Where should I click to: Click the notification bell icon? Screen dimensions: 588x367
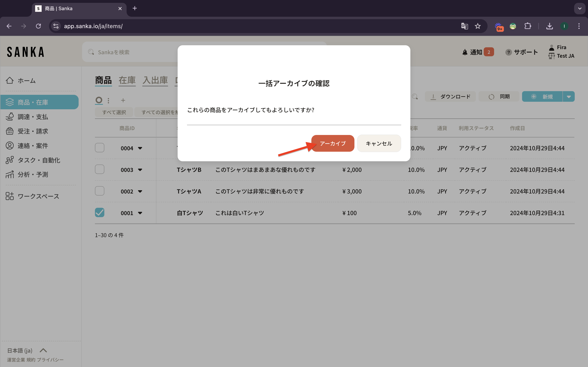464,52
